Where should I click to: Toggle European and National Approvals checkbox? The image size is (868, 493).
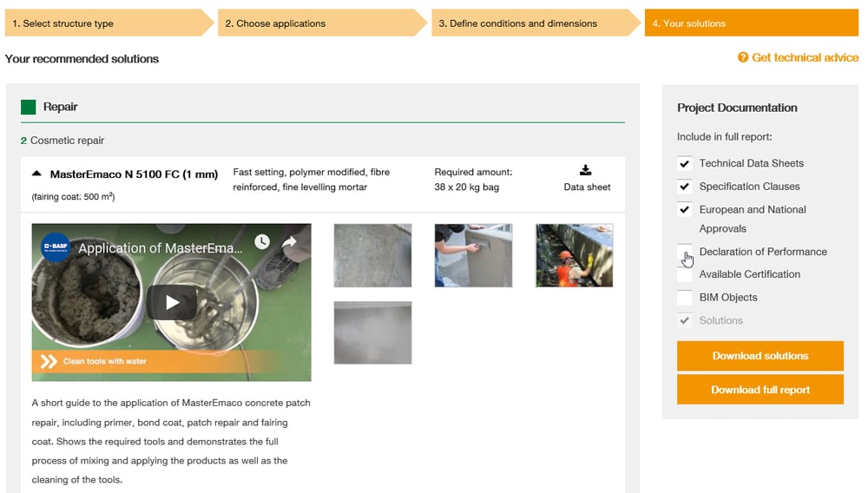tap(685, 210)
